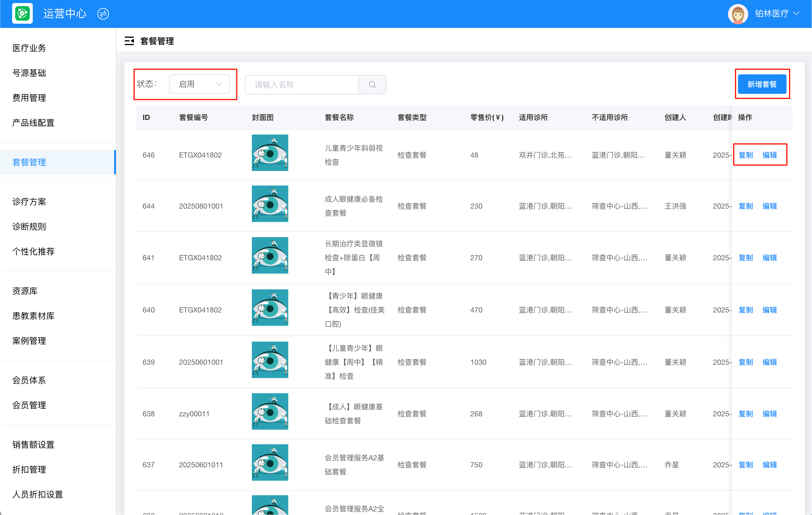Screen dimensions: 812x515
Task: Click the 套餐编号 column header
Action: coord(193,118)
